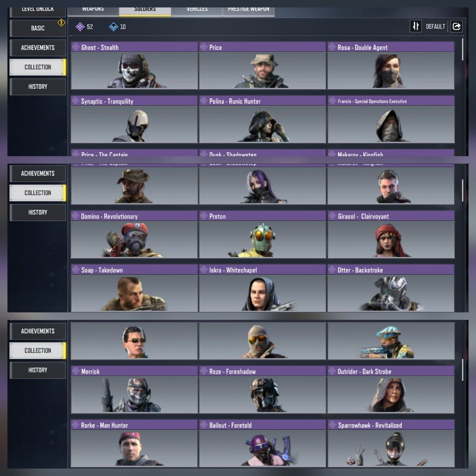Click the blue currency icon showing 10
This screenshot has width=476, height=476.
pyautogui.click(x=113, y=27)
